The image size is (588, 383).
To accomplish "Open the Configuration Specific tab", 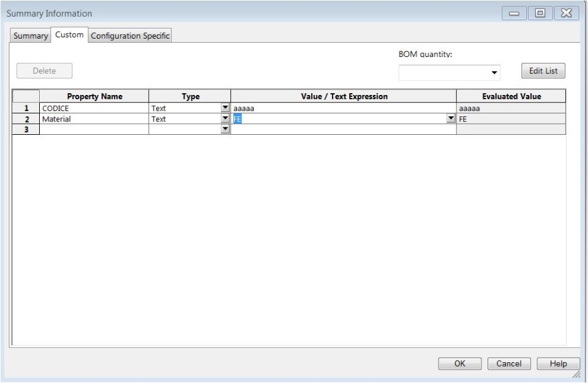I will [130, 36].
